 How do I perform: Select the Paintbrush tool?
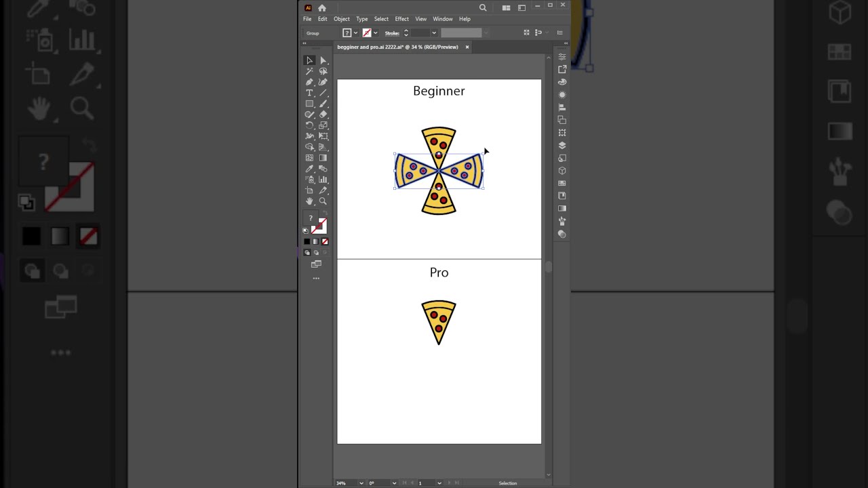(x=323, y=104)
